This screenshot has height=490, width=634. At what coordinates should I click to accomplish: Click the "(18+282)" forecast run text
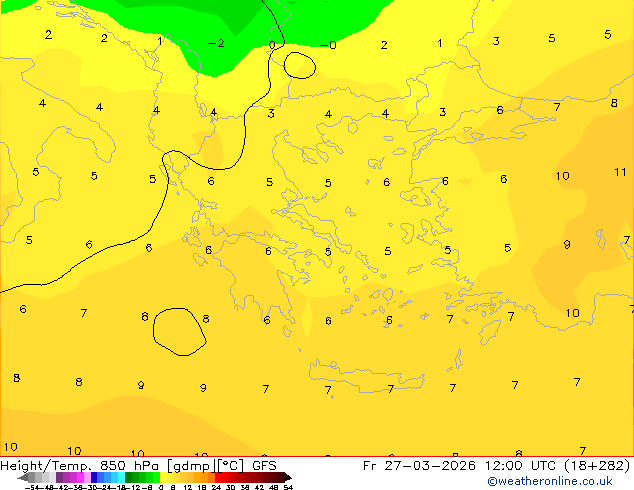[597, 466]
